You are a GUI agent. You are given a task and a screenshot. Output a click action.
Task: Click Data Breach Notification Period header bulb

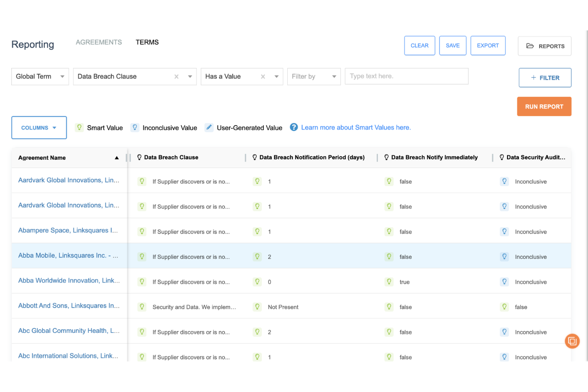tap(255, 157)
